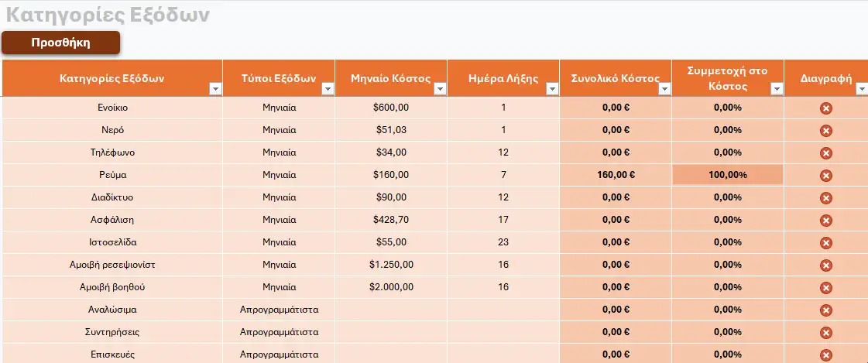Open the Συμμετοχή στο Κόστος filter dropdown
The width and height of the screenshot is (868, 363).
pos(777,90)
